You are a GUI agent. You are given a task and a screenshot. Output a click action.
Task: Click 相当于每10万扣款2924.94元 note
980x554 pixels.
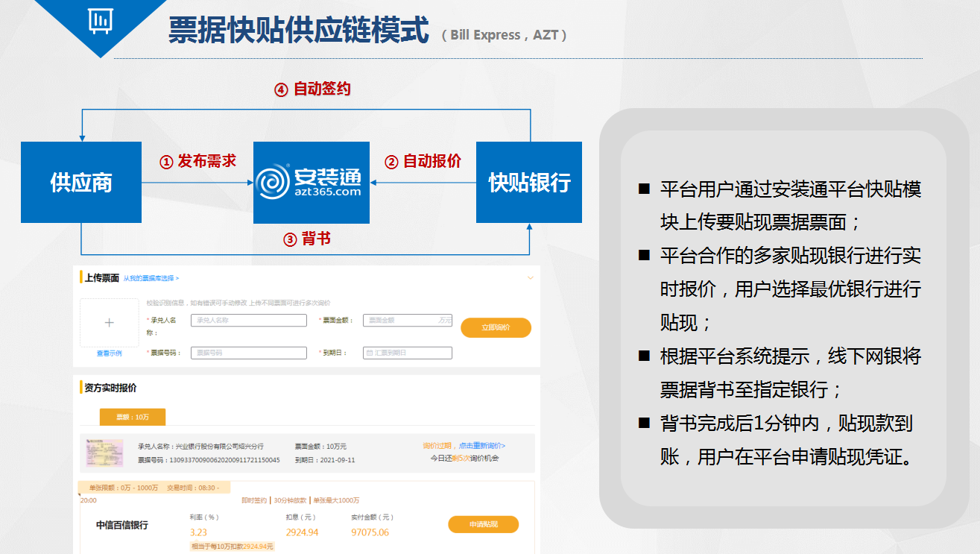[233, 547]
